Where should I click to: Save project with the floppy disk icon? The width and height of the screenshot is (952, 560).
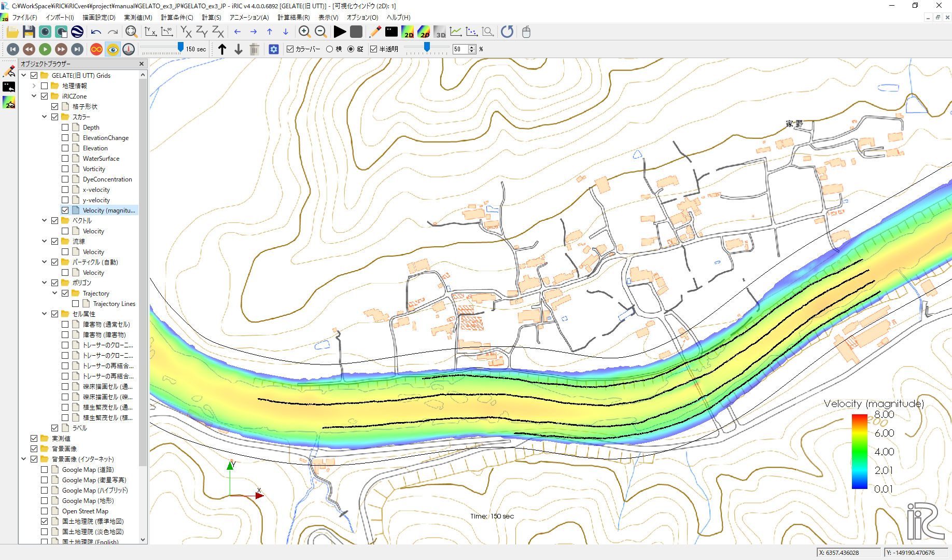point(29,32)
